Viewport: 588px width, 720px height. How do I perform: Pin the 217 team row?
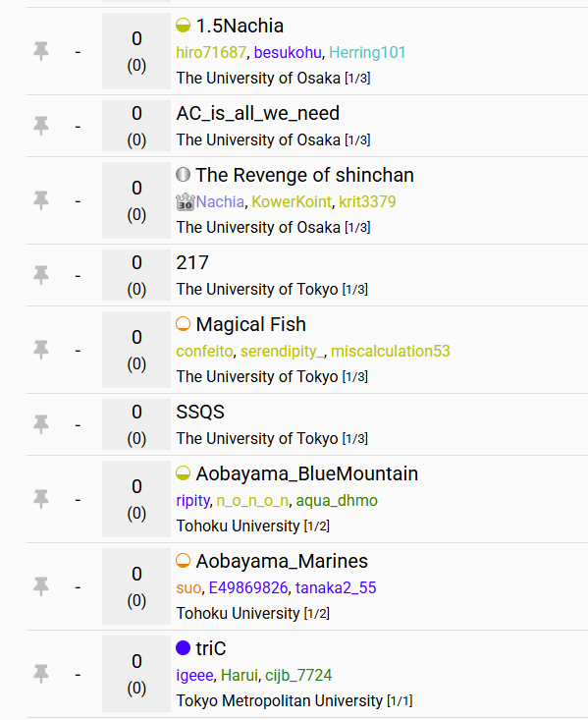pos(41,275)
